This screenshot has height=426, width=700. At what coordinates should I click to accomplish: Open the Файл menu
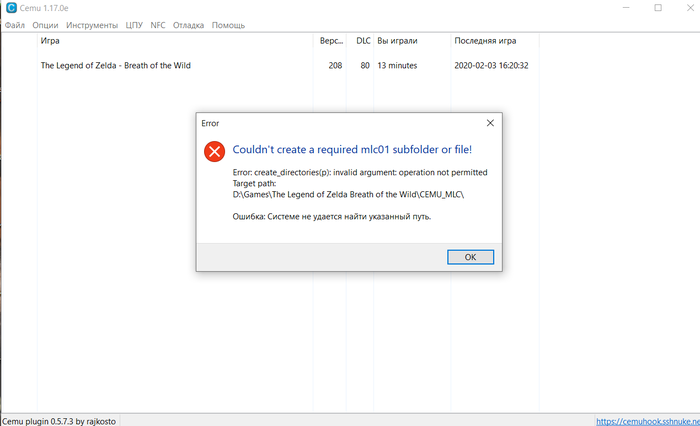coord(15,24)
